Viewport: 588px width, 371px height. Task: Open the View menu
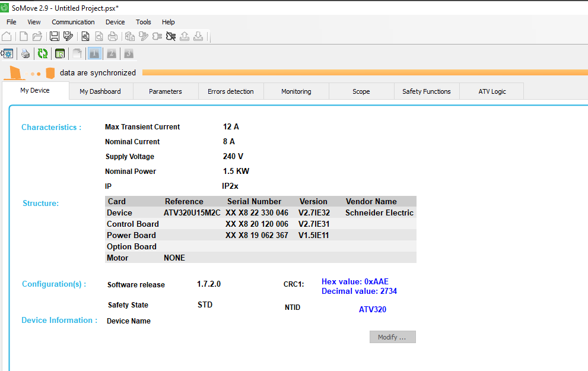pos(34,22)
